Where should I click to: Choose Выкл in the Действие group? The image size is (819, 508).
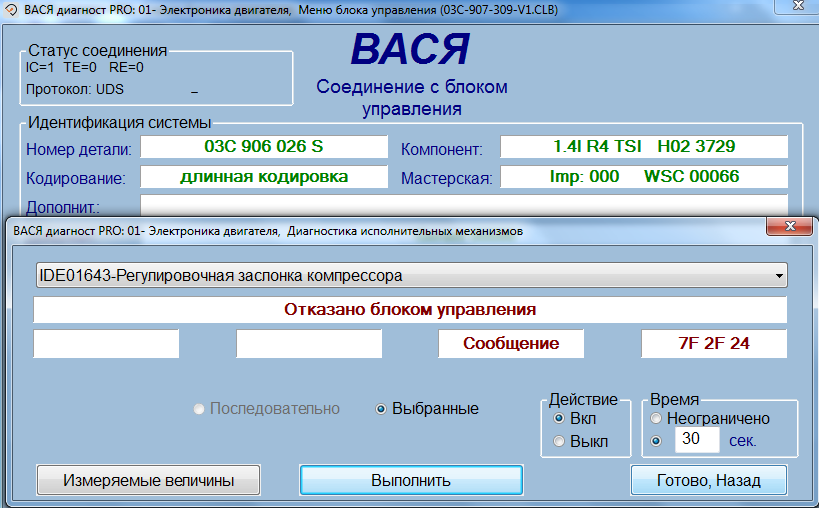click(559, 441)
